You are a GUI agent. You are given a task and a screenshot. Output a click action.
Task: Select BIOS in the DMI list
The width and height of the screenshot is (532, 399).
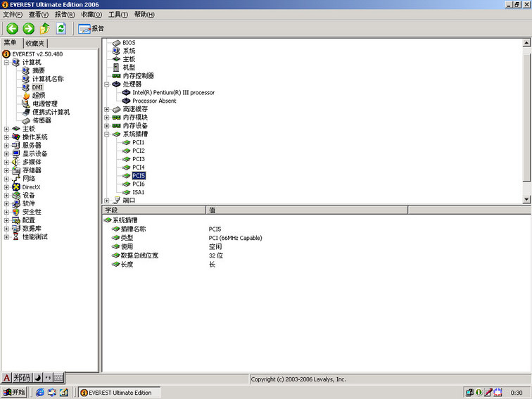[129, 43]
